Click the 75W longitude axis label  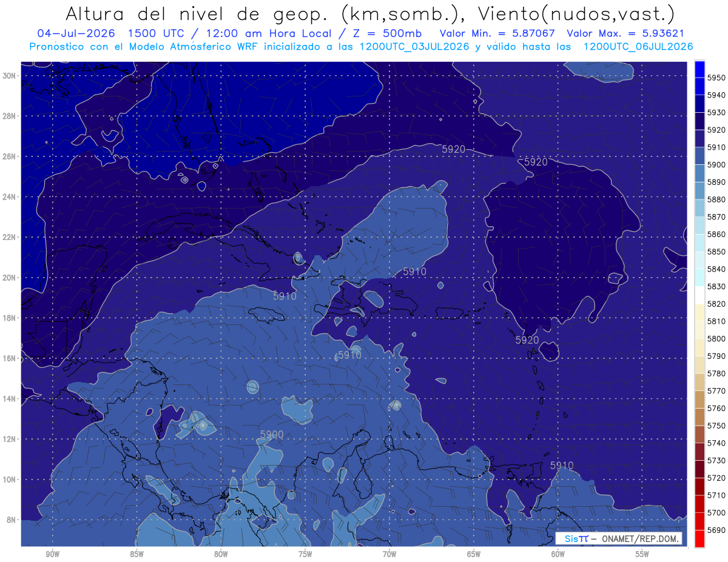pyautogui.click(x=305, y=554)
